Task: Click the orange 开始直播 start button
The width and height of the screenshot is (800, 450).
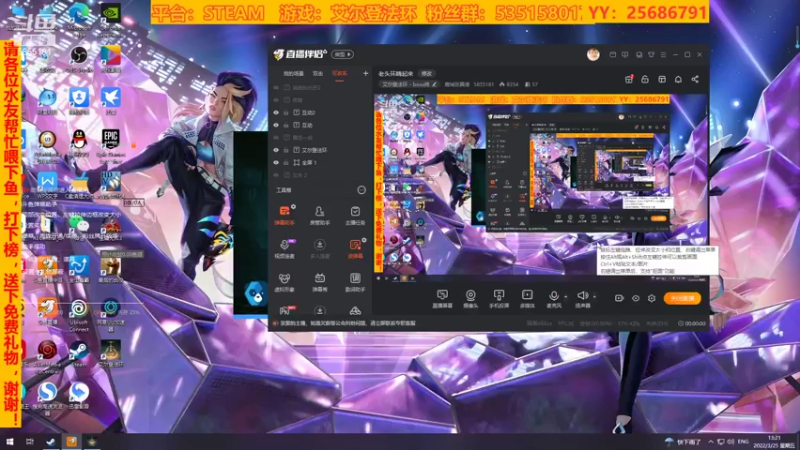Action: point(682,298)
